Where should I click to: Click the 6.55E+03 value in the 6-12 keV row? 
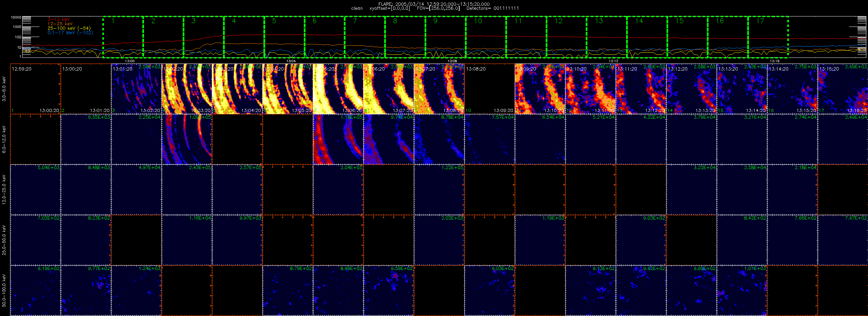(x=99, y=117)
